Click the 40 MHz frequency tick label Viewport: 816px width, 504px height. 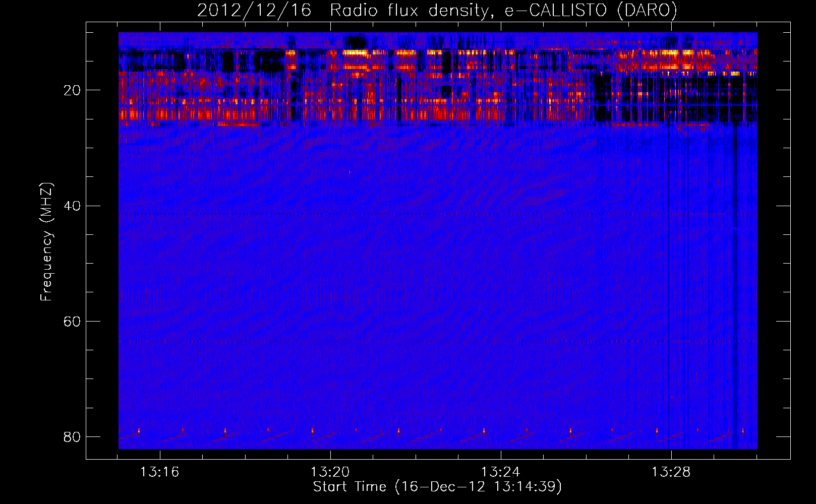pyautogui.click(x=72, y=206)
